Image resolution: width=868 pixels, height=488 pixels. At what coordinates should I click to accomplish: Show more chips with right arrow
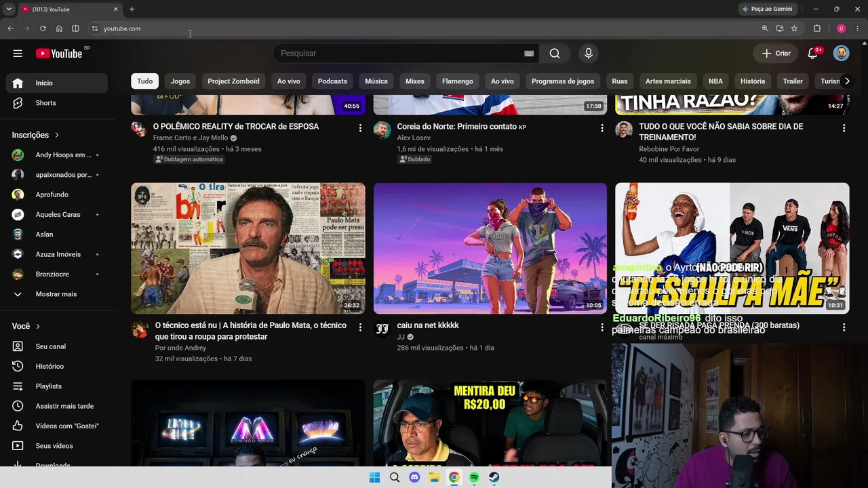tap(846, 81)
